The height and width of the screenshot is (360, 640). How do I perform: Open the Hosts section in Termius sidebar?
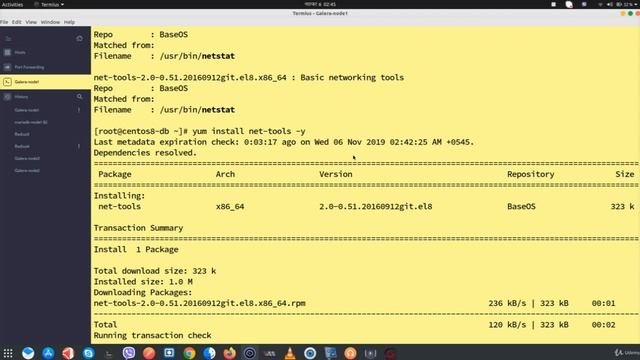[x=20, y=52]
